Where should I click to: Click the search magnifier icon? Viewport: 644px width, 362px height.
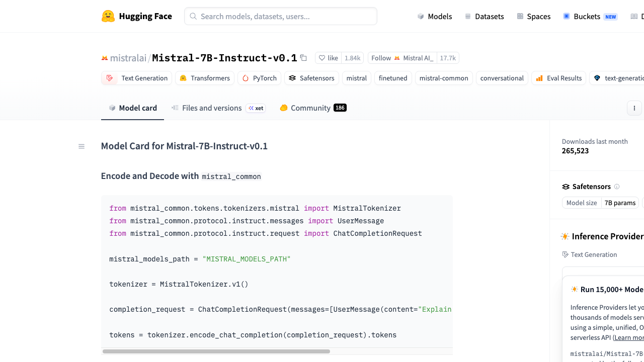(193, 16)
